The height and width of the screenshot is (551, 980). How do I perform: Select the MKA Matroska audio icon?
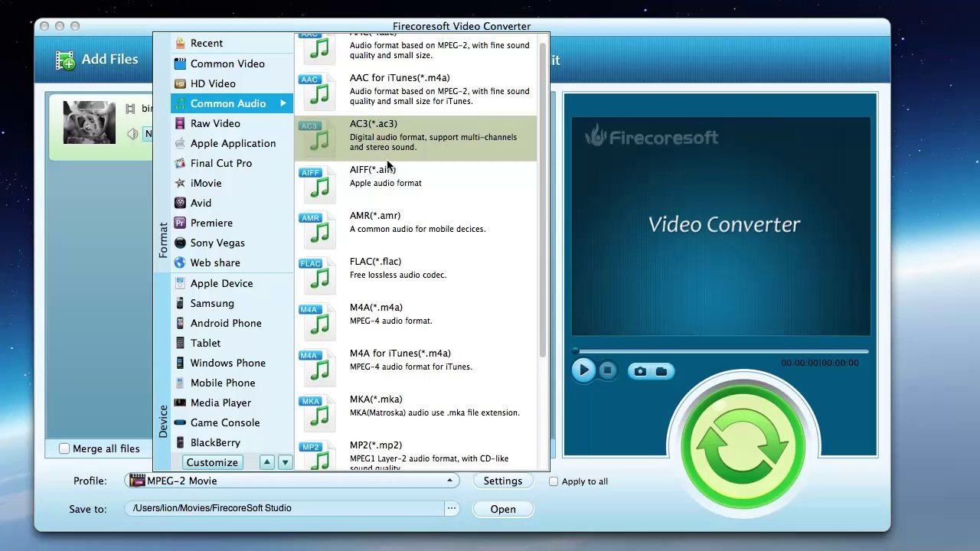(317, 413)
